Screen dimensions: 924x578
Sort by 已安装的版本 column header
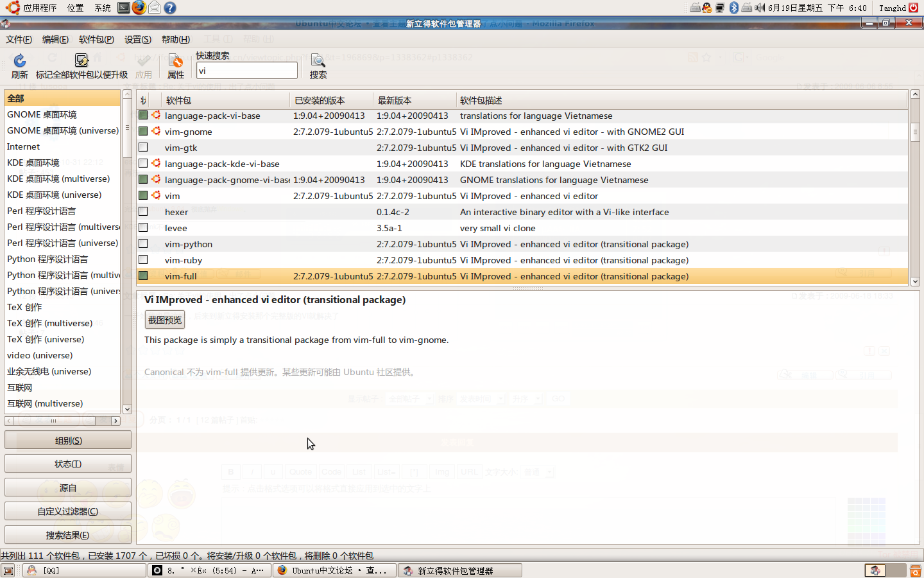(331, 100)
